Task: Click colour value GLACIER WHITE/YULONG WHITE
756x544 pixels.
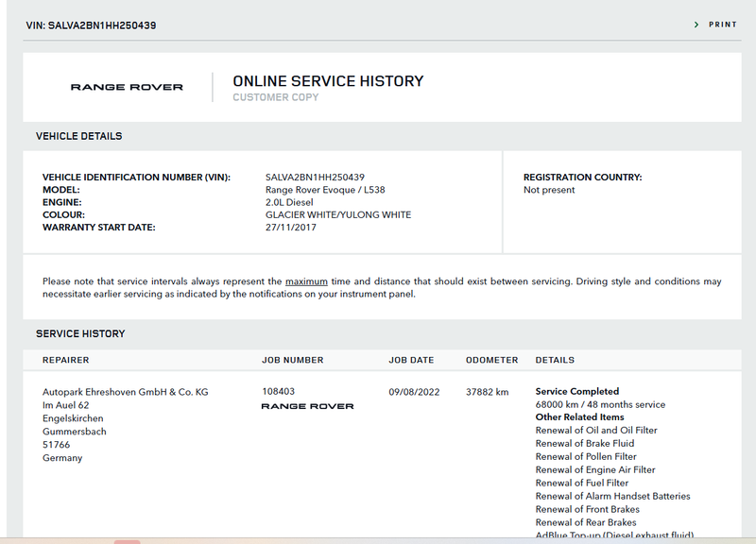Action: [x=338, y=215]
